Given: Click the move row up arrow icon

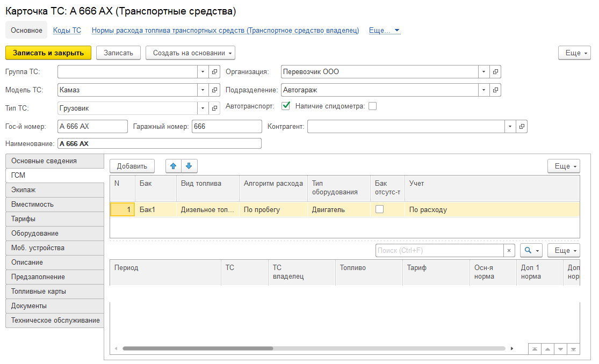Looking at the screenshot, I should (x=173, y=166).
